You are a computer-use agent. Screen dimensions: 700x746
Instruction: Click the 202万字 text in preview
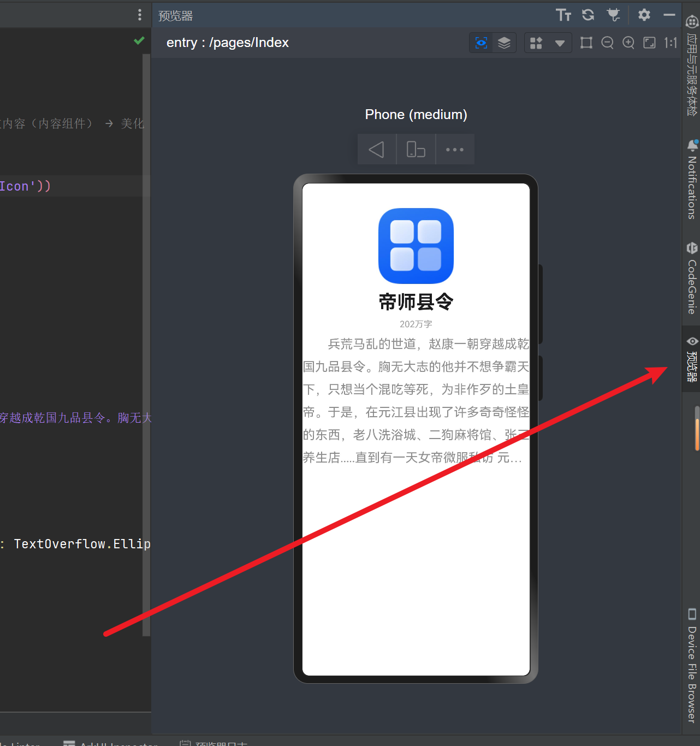coord(416,324)
